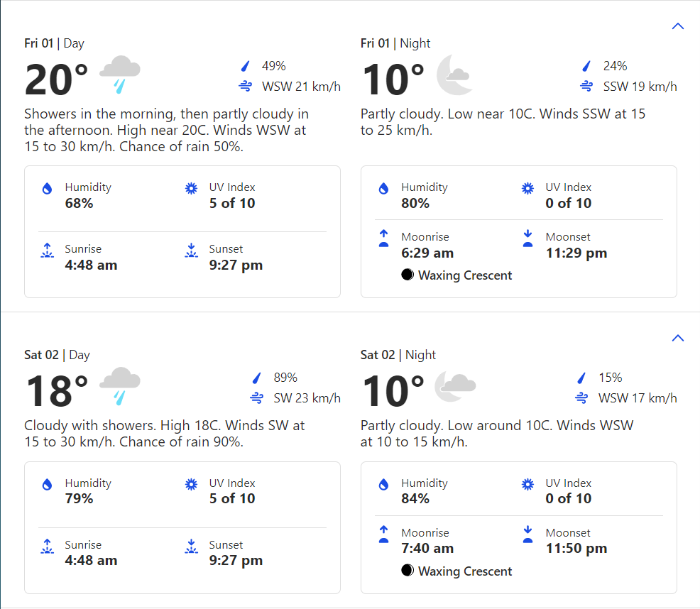Click the Fri Night Waxing Crescent moon phase icon
700x609 pixels.
click(x=407, y=275)
